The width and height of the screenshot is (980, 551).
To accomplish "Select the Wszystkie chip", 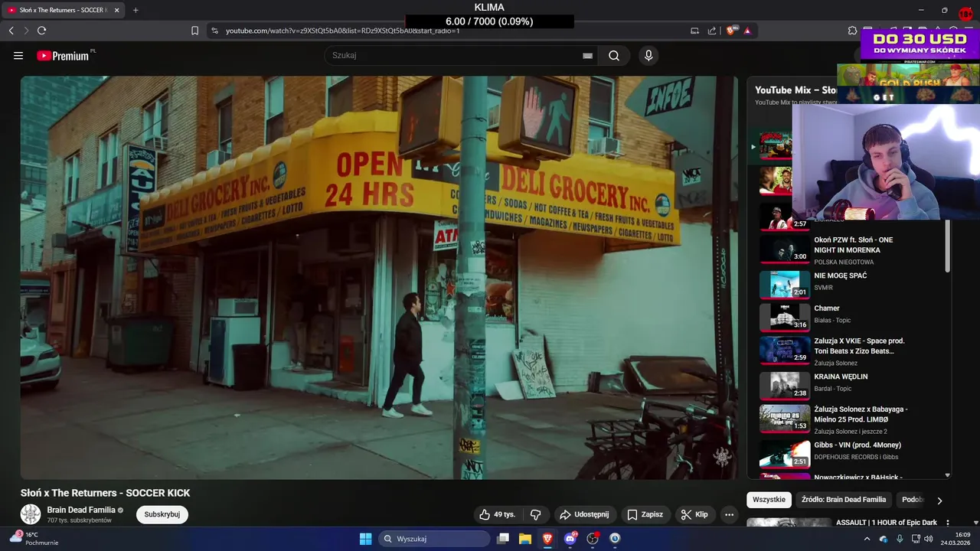I will (x=769, y=500).
